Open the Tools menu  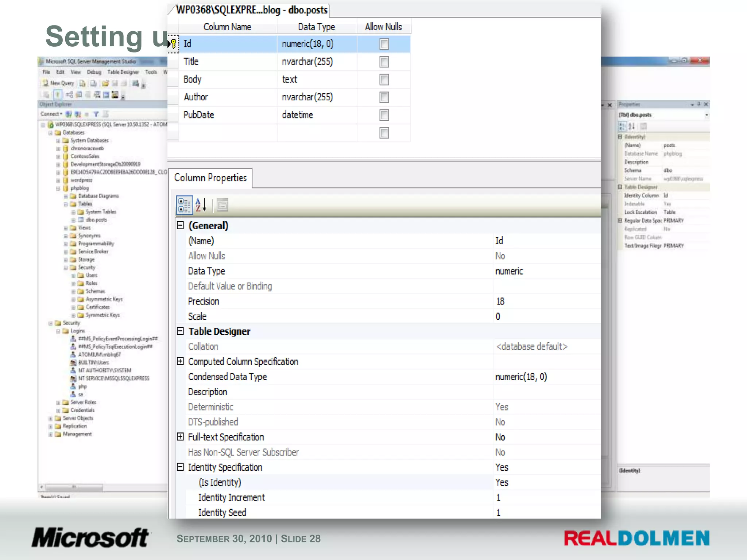(x=151, y=72)
